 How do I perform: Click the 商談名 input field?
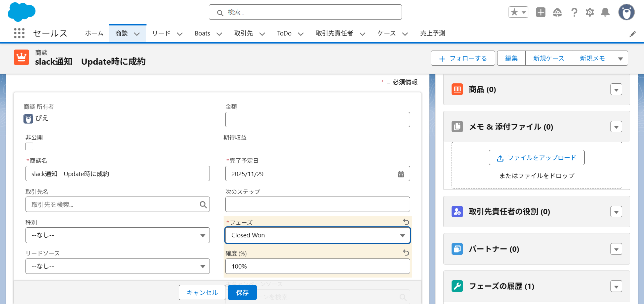point(118,174)
